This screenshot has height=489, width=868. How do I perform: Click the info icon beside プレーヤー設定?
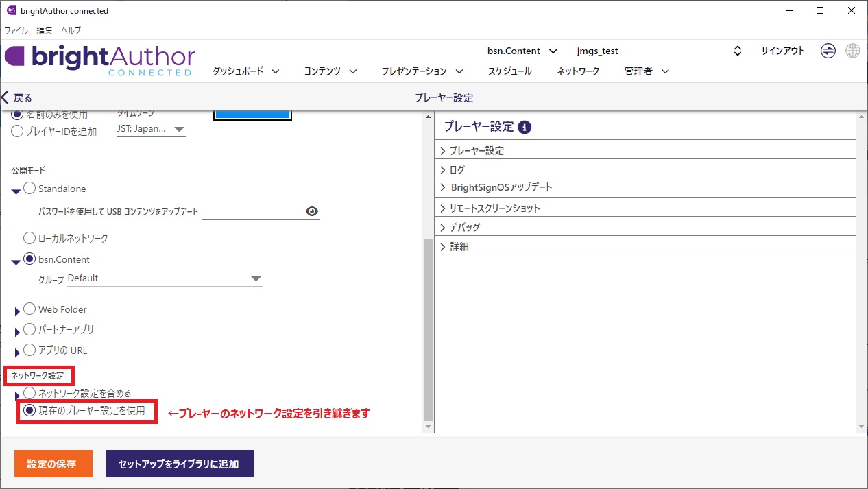(x=525, y=127)
